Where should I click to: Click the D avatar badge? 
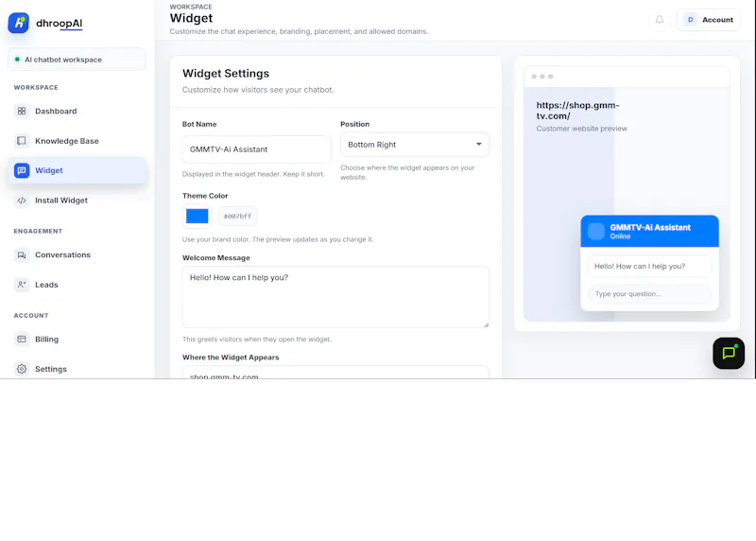coord(691,20)
